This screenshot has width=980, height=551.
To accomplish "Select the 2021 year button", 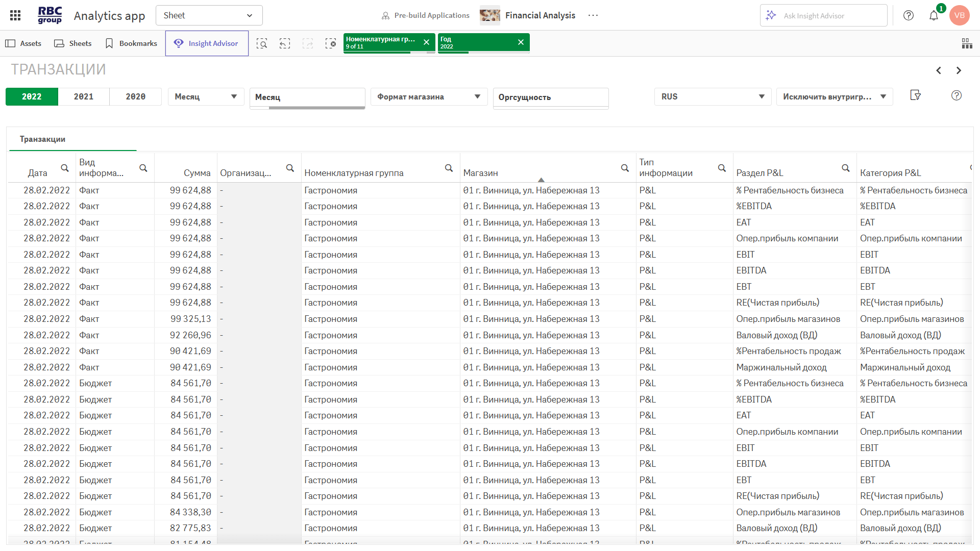I will 84,97.
